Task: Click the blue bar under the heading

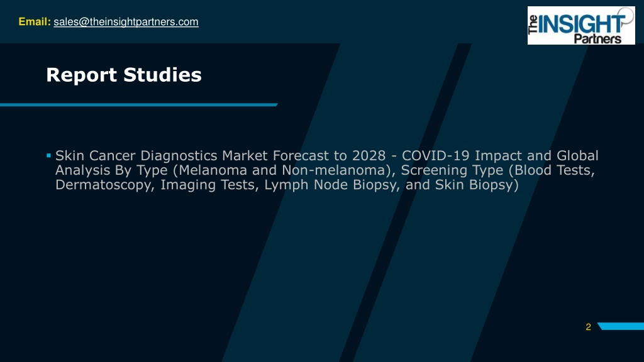Action: (x=138, y=104)
